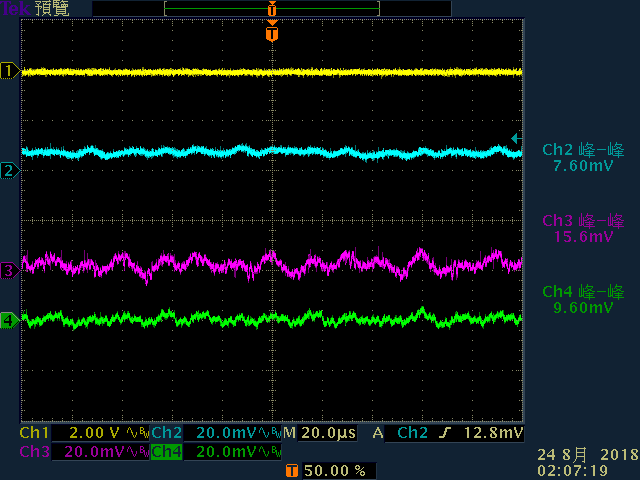Click the Tek logo

click(x=15, y=8)
